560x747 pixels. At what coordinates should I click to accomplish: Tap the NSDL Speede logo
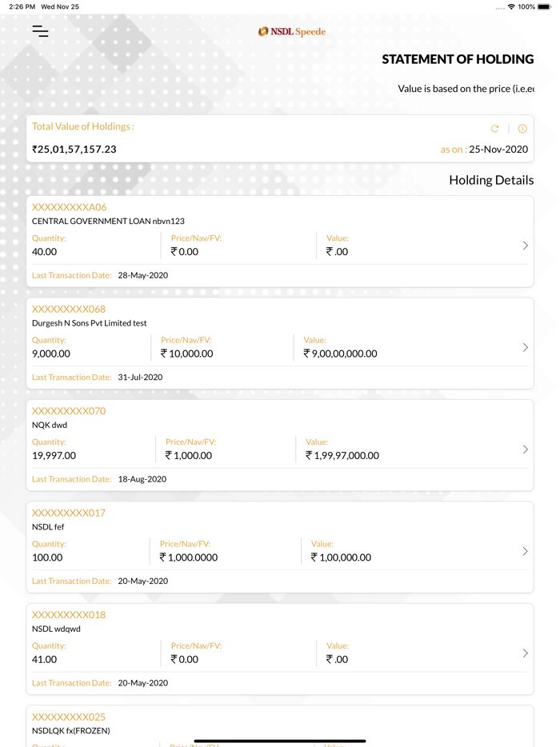point(291,31)
